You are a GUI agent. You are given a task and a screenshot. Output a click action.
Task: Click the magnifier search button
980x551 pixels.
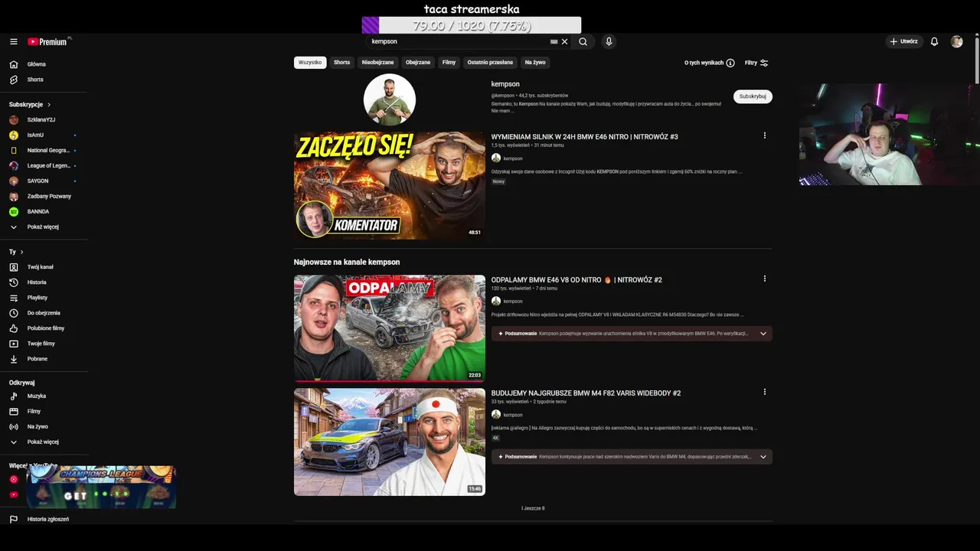pos(583,41)
